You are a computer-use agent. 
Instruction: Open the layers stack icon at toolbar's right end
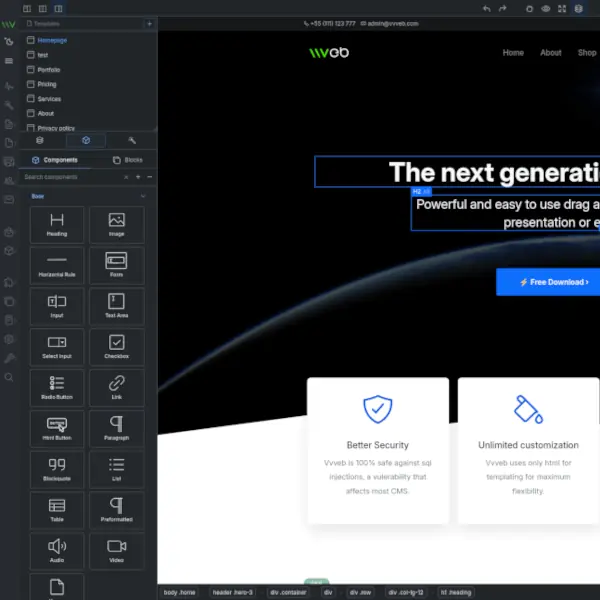click(x=578, y=8)
